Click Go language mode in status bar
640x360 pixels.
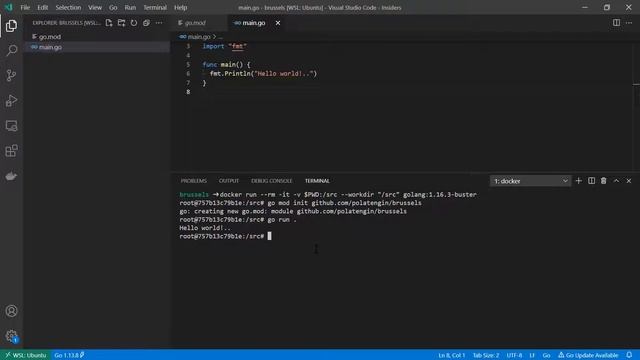pyautogui.click(x=546, y=355)
